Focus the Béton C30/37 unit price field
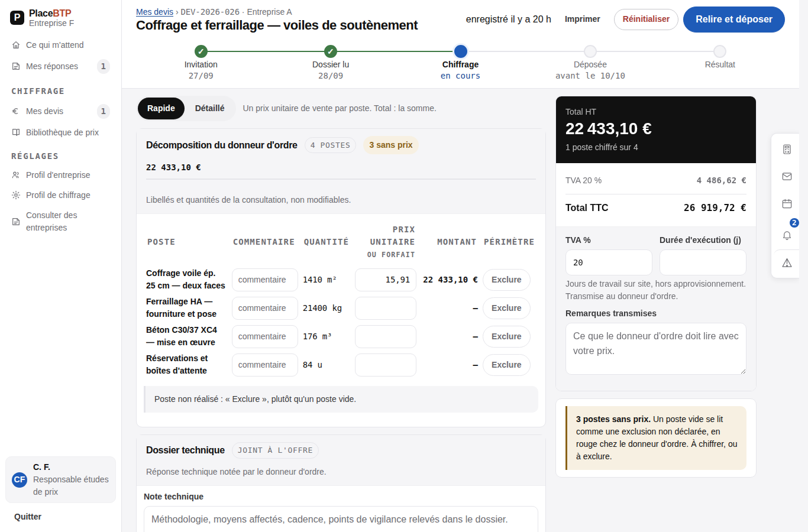The width and height of the screenshot is (808, 532). (x=386, y=336)
